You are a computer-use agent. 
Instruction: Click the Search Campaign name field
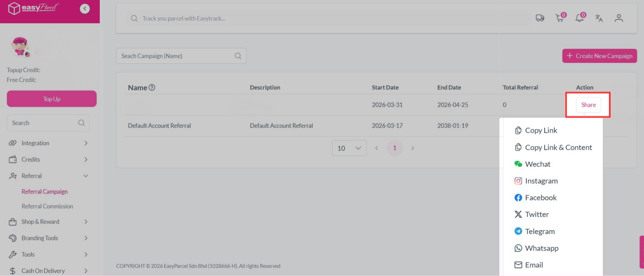[175, 56]
